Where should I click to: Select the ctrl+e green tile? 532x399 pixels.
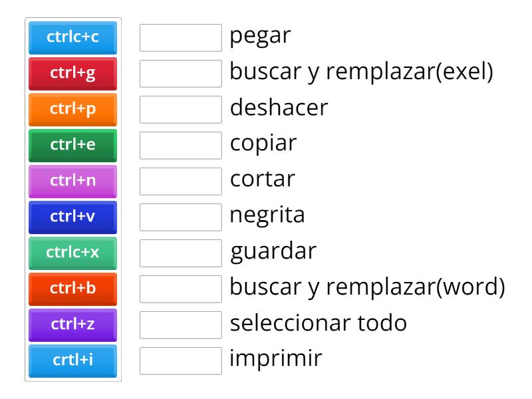click(x=73, y=145)
